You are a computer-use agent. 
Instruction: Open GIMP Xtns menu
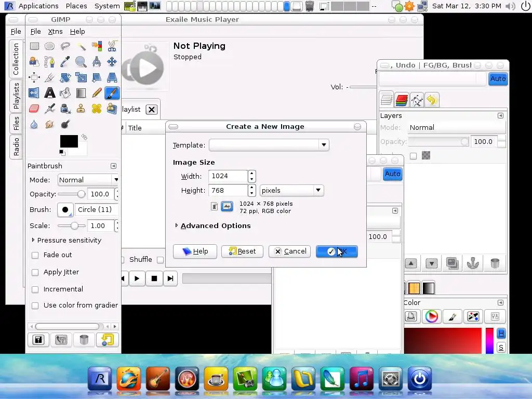coord(55,32)
